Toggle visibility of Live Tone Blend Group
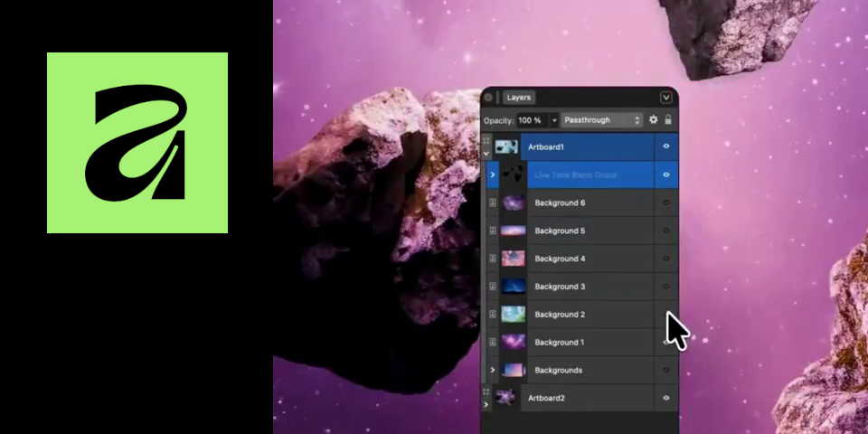The width and height of the screenshot is (868, 434). click(x=666, y=175)
